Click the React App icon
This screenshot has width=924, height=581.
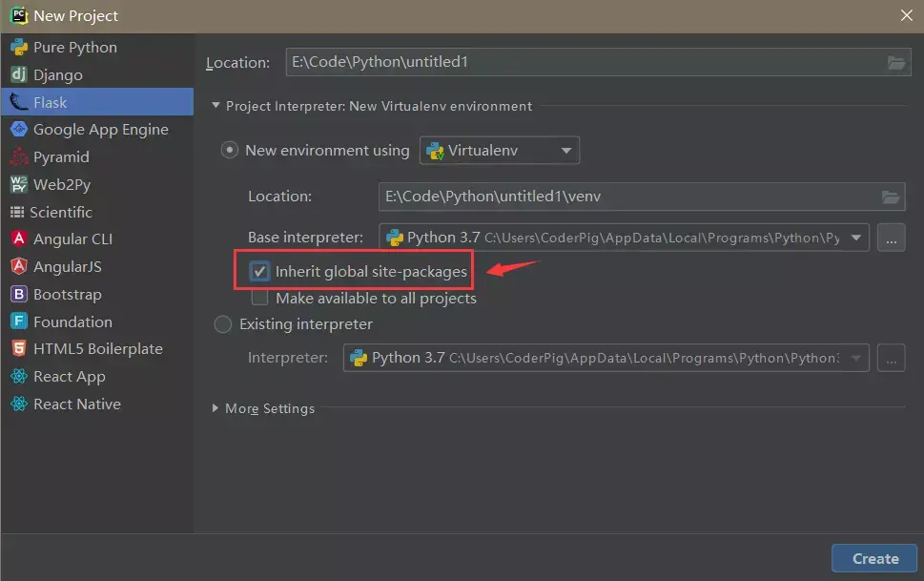point(19,376)
